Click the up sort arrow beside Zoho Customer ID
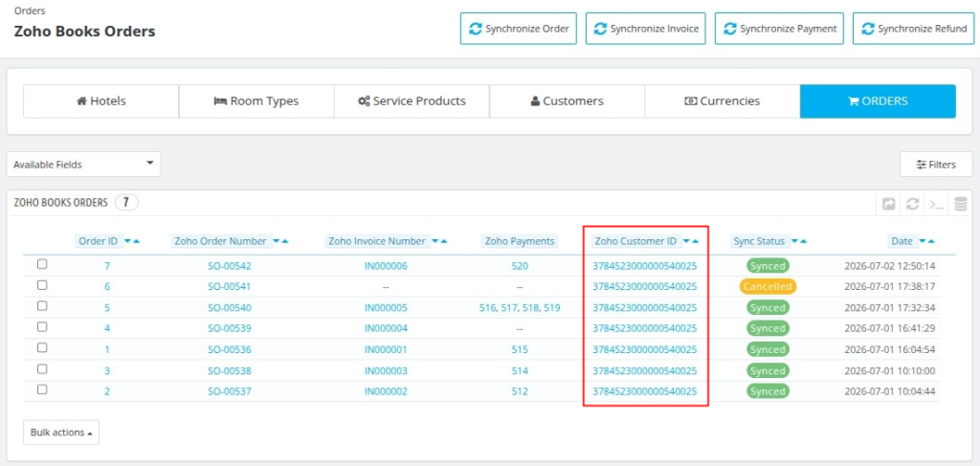This screenshot has height=466, width=980. (695, 241)
